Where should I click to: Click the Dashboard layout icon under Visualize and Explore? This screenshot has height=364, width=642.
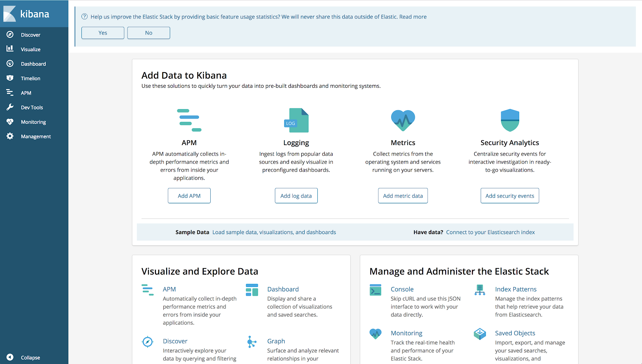[252, 290]
